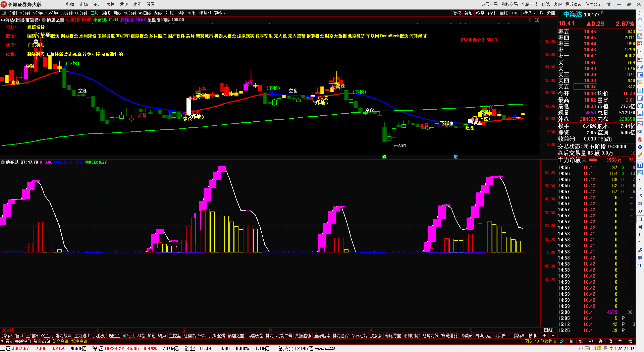Click the 图文F10 button

532,341
